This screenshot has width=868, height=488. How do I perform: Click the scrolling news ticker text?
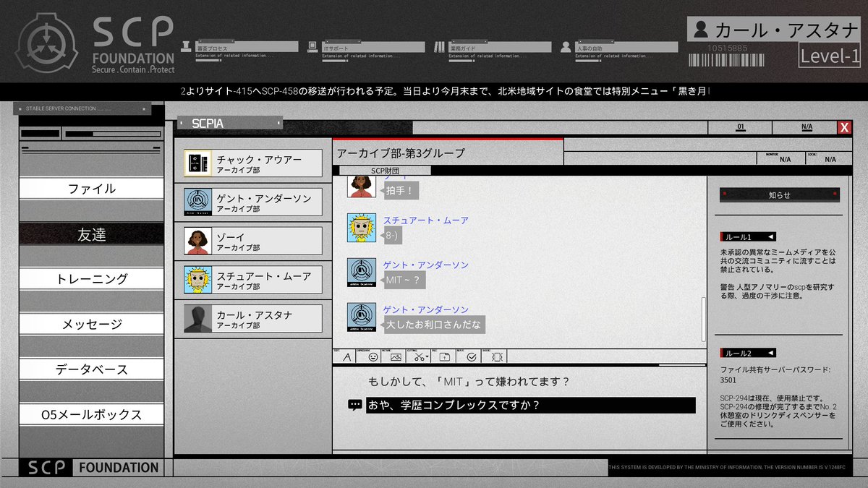click(x=446, y=92)
